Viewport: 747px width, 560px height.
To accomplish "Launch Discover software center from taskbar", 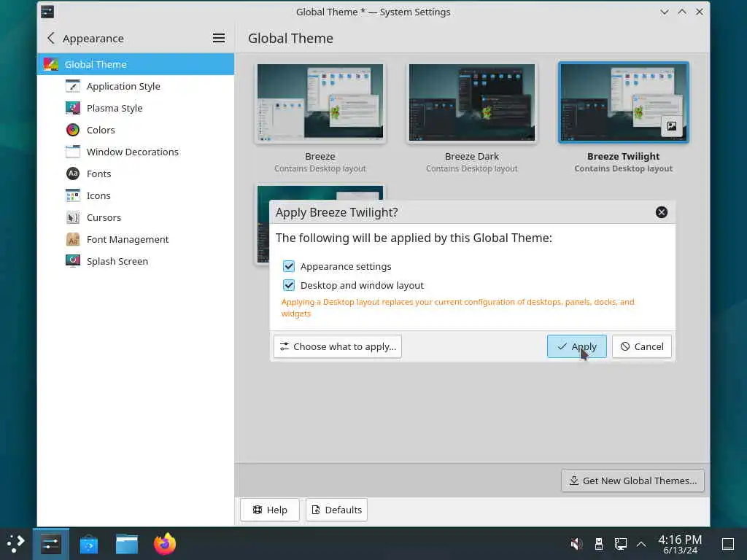I will point(88,544).
